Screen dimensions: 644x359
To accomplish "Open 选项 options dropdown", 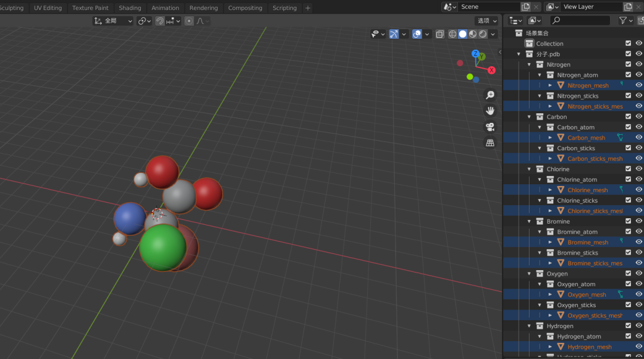I will [x=487, y=21].
